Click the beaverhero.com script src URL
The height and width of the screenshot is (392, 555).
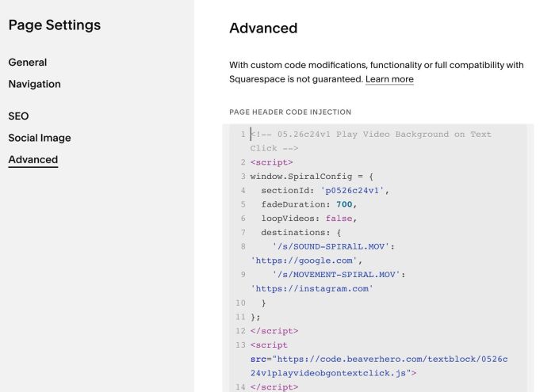click(x=379, y=366)
